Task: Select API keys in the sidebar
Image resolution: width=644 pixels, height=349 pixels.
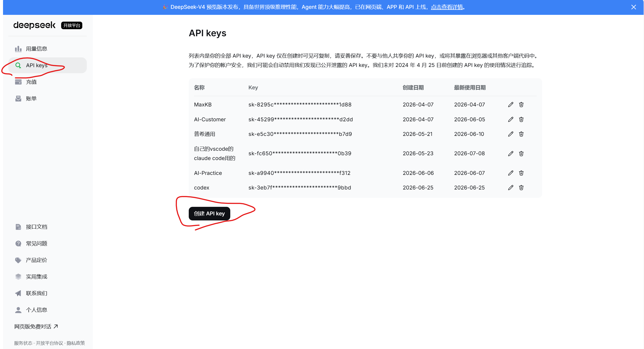Action: pos(48,65)
